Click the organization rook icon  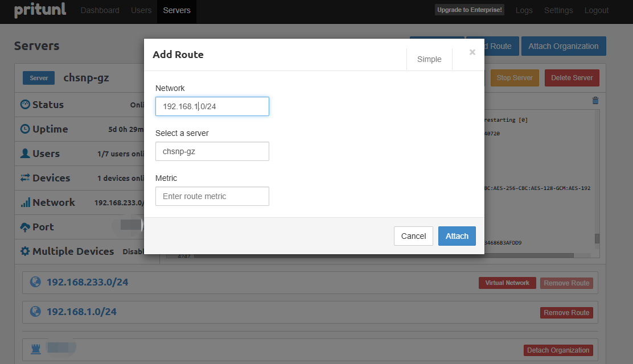click(x=35, y=347)
